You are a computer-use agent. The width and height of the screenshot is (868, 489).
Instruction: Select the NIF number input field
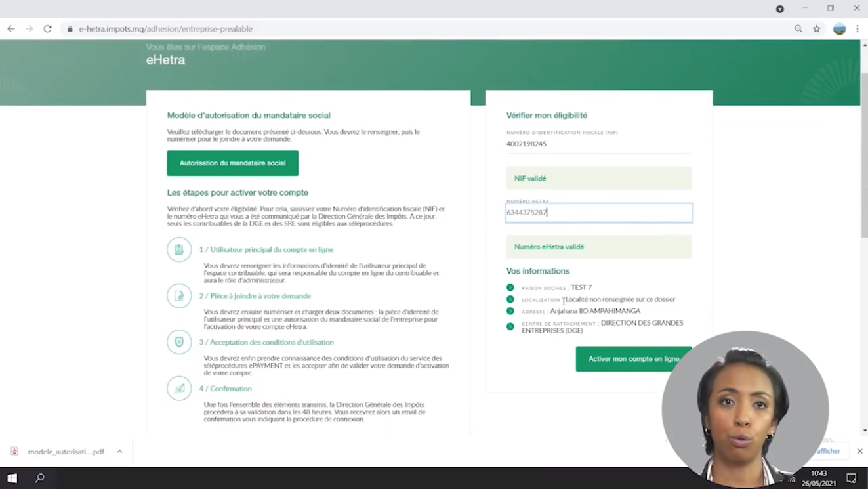coord(598,144)
